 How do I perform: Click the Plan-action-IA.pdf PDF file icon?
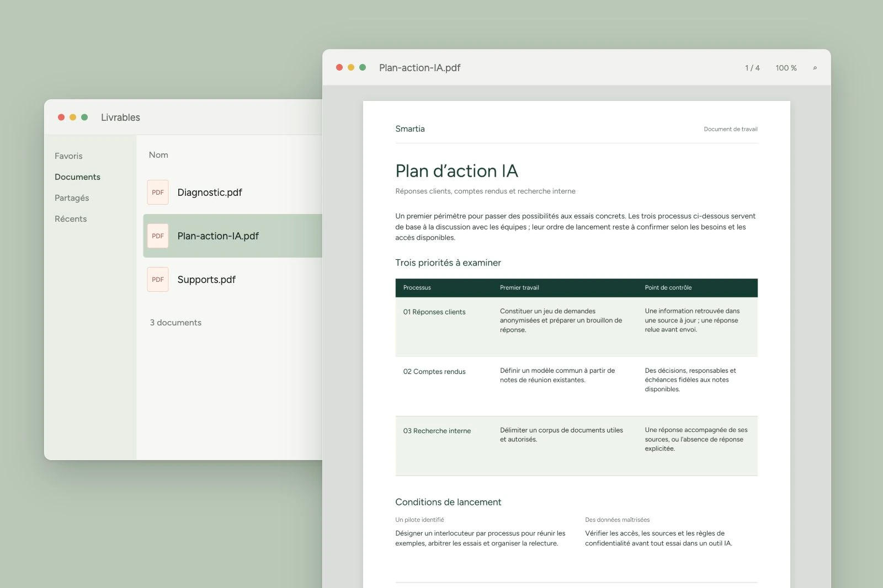tap(158, 236)
